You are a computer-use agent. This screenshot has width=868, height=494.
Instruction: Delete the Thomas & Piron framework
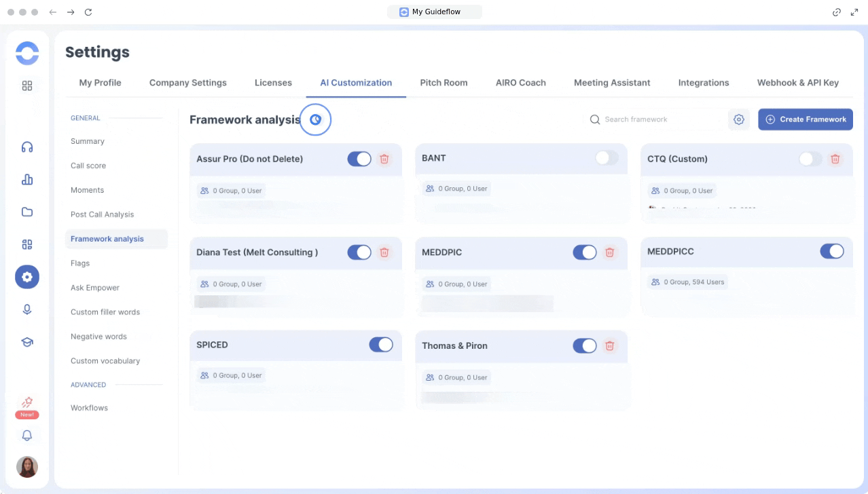coord(610,346)
